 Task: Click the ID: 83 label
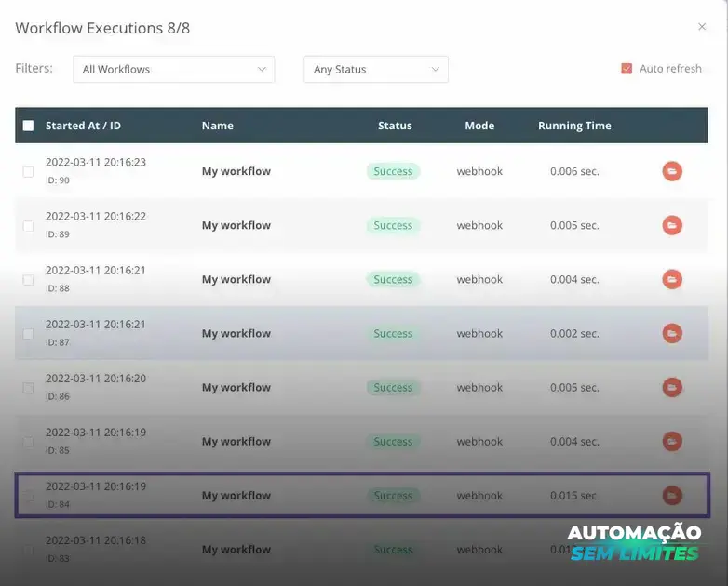tap(57, 559)
